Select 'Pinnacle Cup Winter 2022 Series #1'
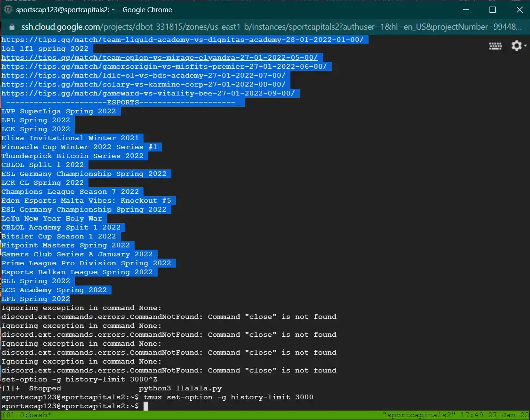 (x=80, y=147)
